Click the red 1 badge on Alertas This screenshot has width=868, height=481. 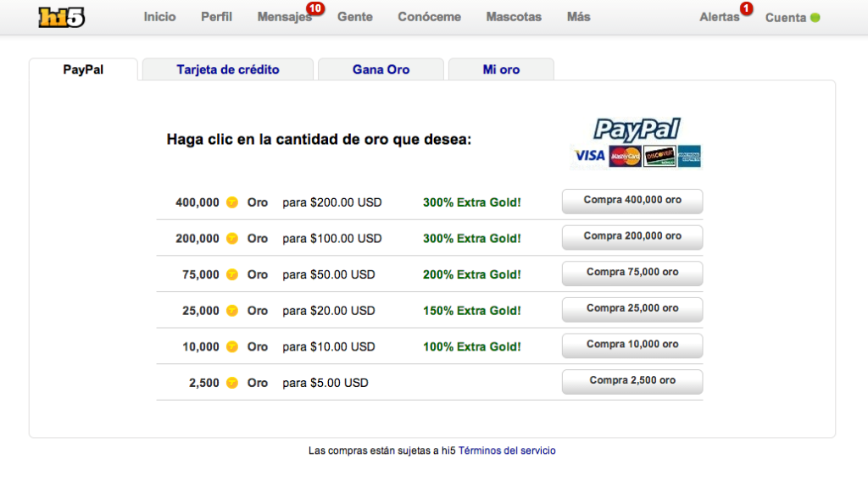[746, 8]
